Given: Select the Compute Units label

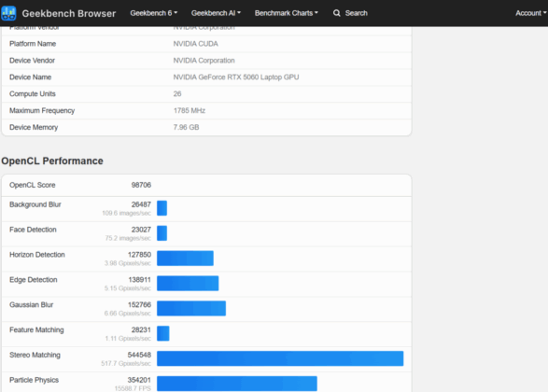Looking at the screenshot, I should [x=33, y=93].
